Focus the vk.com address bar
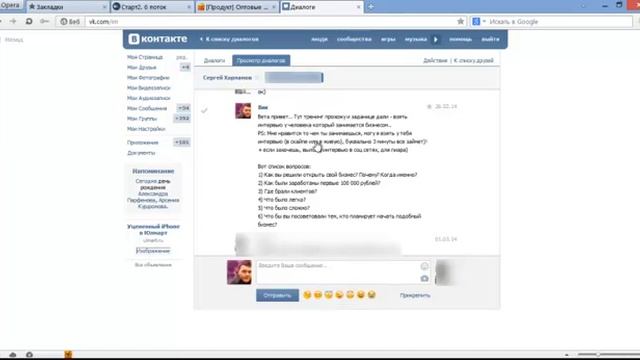Screen dimensions: 640x360 [269, 22]
